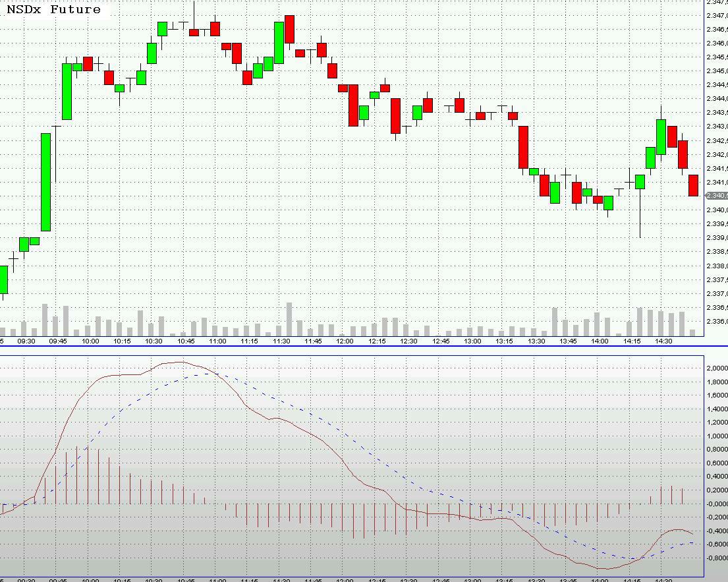Screen dimensions: 728x582
Task: Select the 12:00 time axis label
Action: (x=345, y=341)
